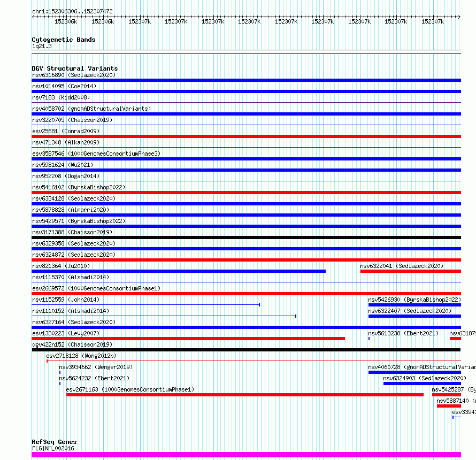Click nsv4058702 (gnomADStructuralVariants) label

pyautogui.click(x=91, y=109)
